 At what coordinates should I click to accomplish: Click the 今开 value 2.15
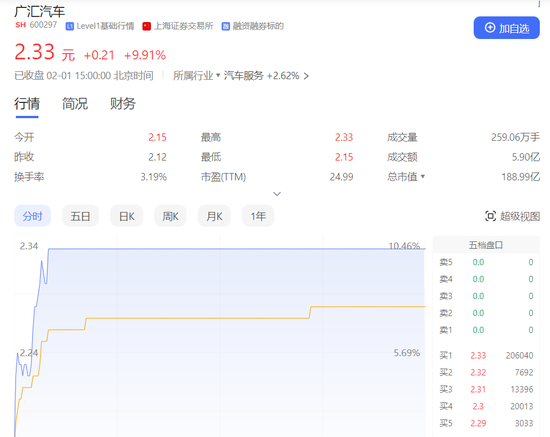[157, 137]
